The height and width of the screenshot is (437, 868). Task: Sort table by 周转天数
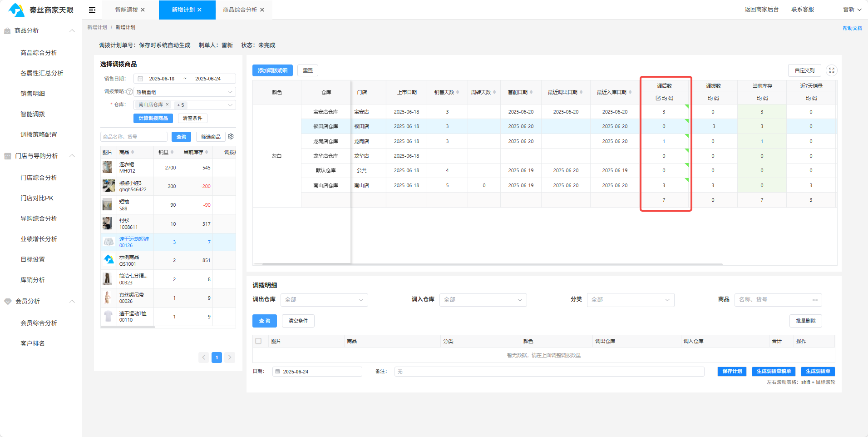point(494,92)
